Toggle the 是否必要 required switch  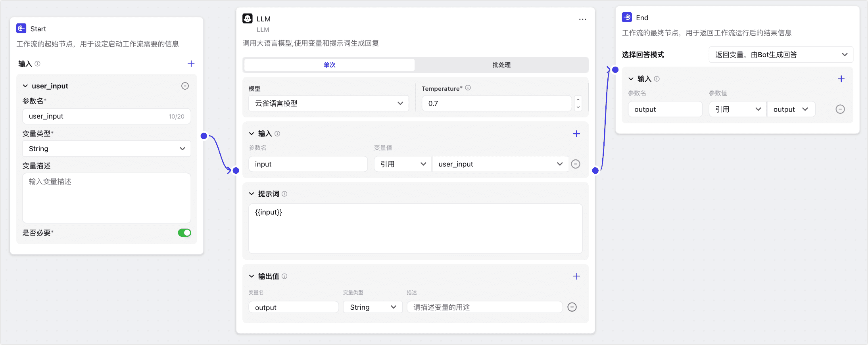[184, 233]
